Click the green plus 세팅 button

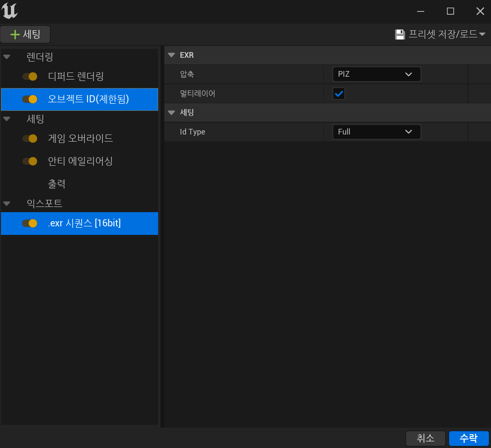pyautogui.click(x=25, y=35)
